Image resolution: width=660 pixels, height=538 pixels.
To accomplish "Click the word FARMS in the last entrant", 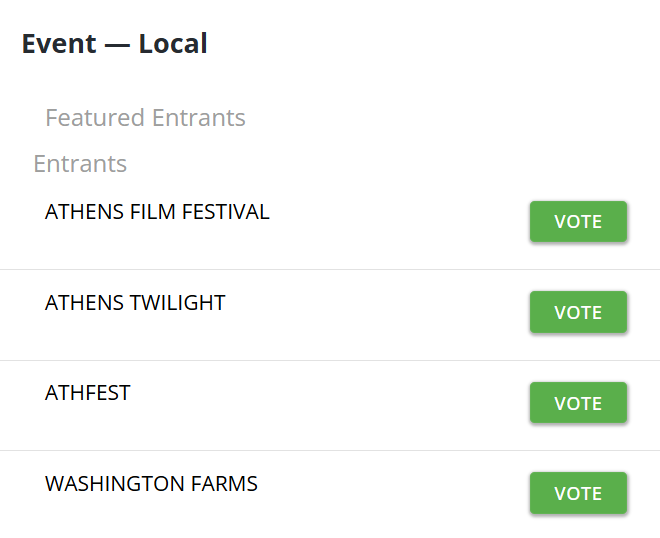I will [x=226, y=484].
